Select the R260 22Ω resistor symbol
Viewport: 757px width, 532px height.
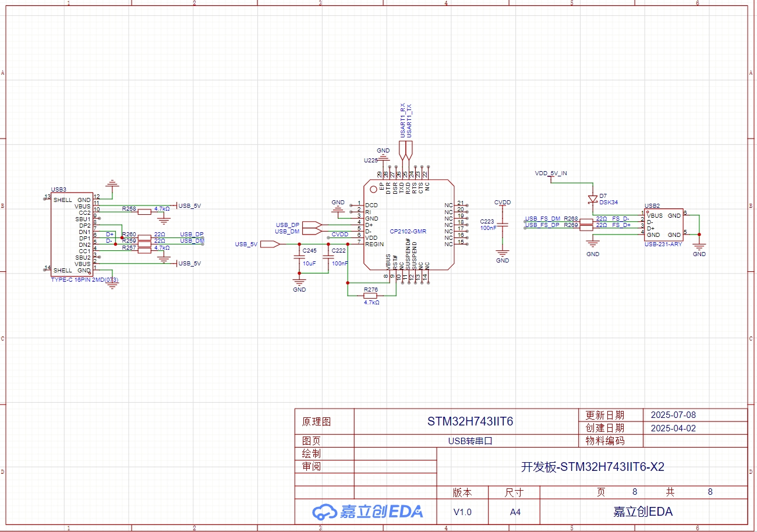tap(144, 237)
